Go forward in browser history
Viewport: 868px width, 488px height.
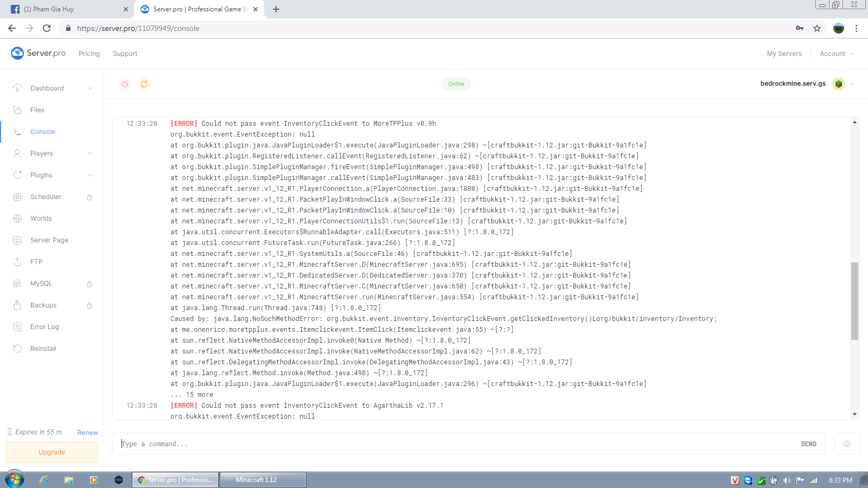(x=29, y=28)
